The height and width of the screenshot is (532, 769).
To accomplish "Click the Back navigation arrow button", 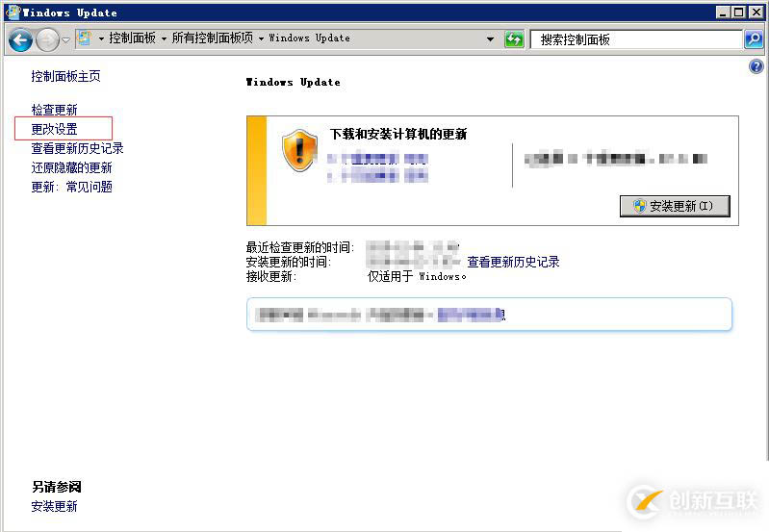I will click(x=20, y=39).
